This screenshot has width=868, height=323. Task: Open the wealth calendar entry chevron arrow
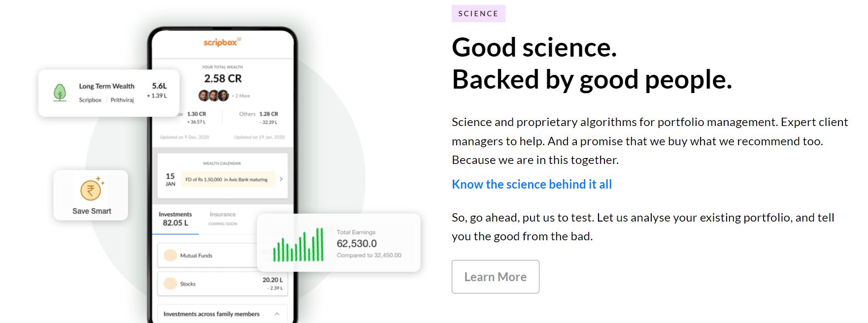coord(281,179)
